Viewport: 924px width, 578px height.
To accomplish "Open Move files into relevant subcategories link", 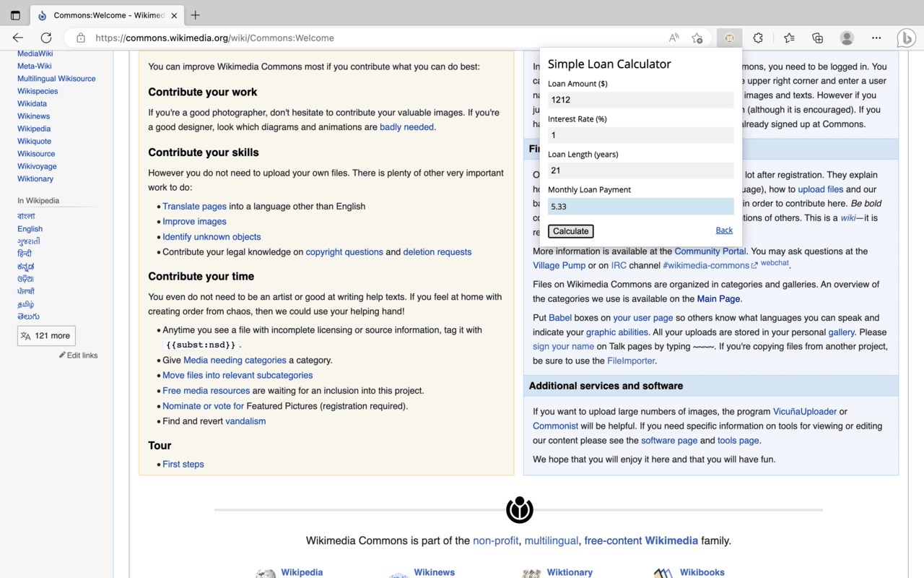I will tap(237, 376).
